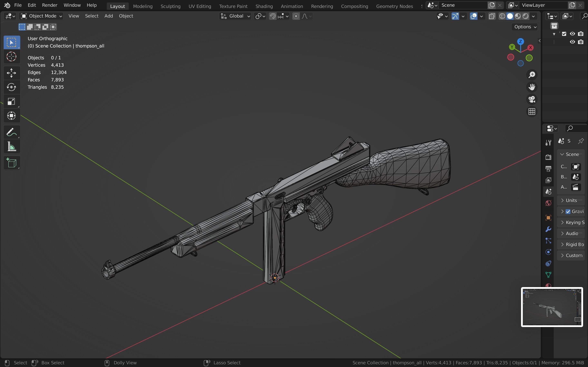Viewport: 588px width, 367px height.
Task: Click the red X axis gizmo ball
Action: (530, 48)
